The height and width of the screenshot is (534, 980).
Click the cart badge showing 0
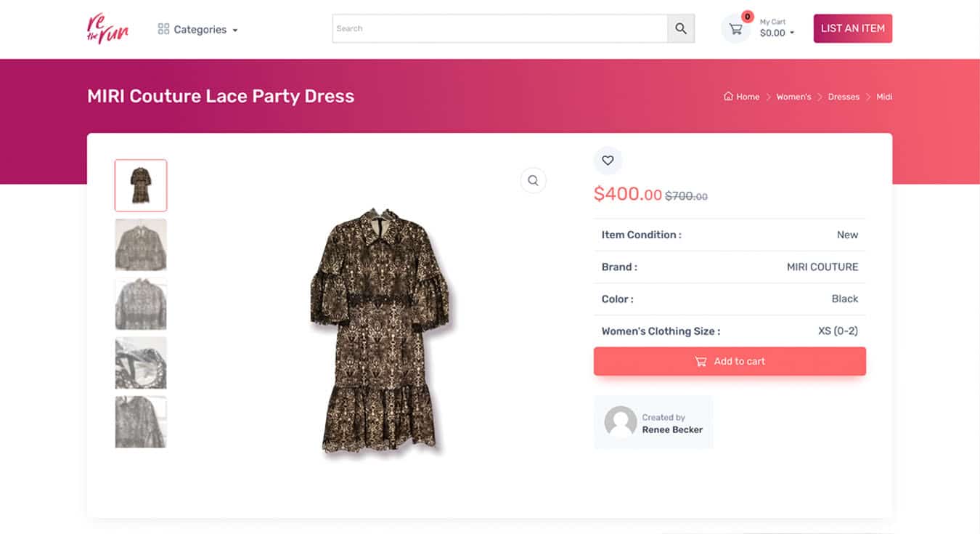[747, 17]
